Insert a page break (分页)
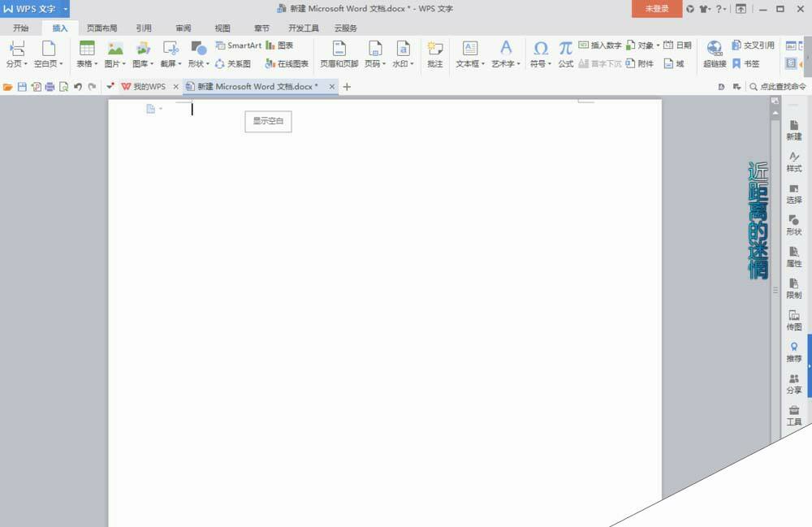 click(x=16, y=54)
